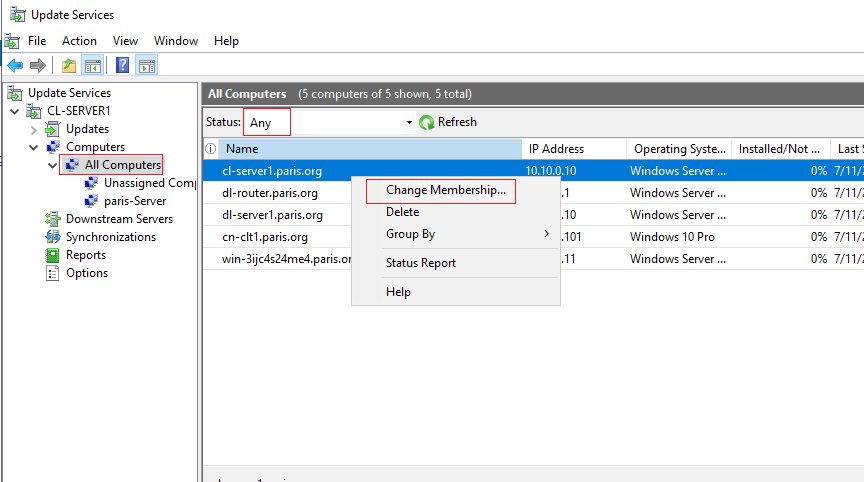Toggle the Show/Hide Console Tree icon

pyautogui.click(x=93, y=66)
